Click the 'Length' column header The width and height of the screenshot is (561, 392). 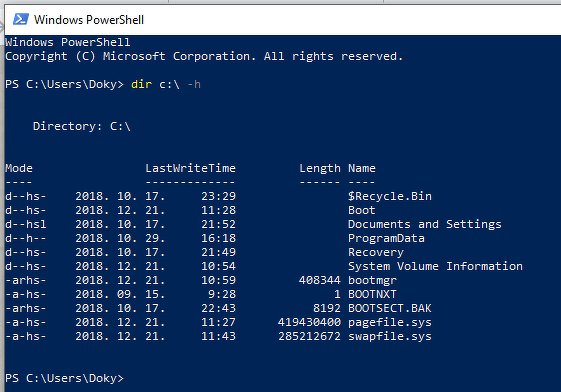pos(320,168)
